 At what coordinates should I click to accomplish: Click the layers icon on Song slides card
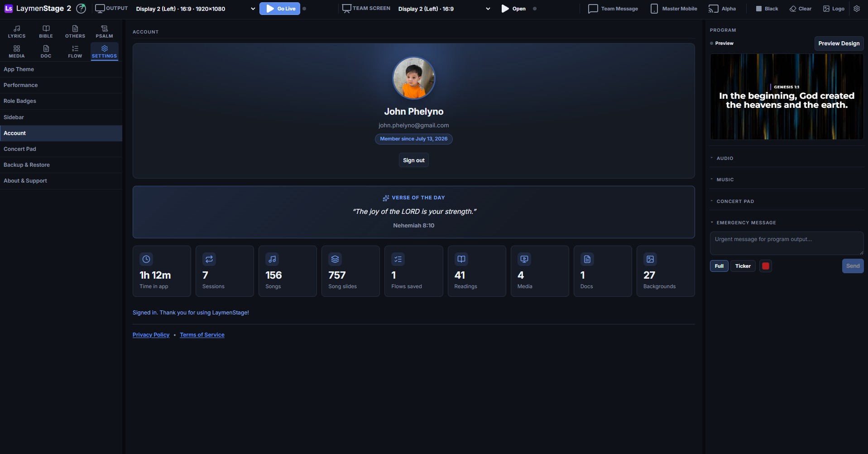tap(335, 259)
